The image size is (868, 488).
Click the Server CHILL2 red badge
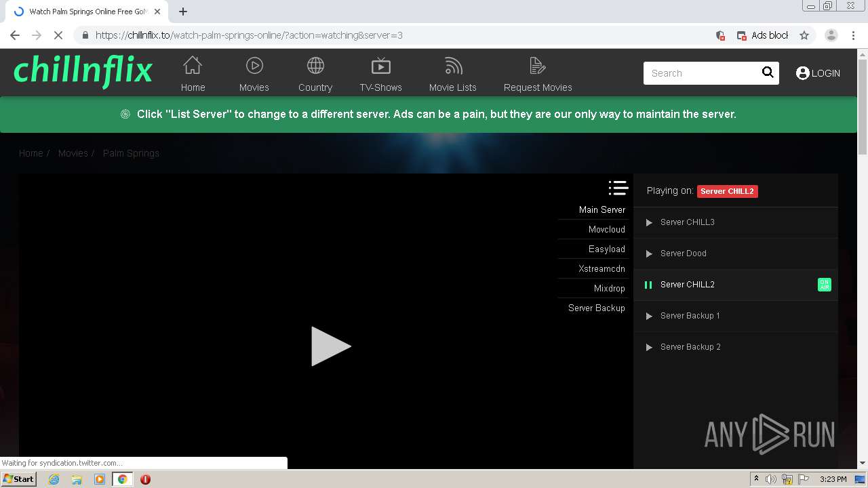tap(727, 191)
